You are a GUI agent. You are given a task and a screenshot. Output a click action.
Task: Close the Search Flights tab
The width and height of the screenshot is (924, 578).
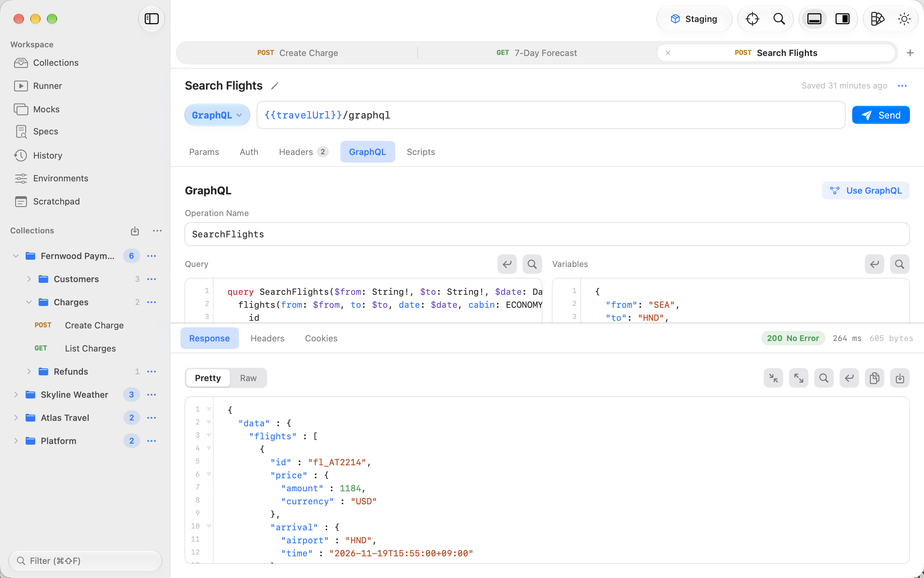[x=668, y=53]
